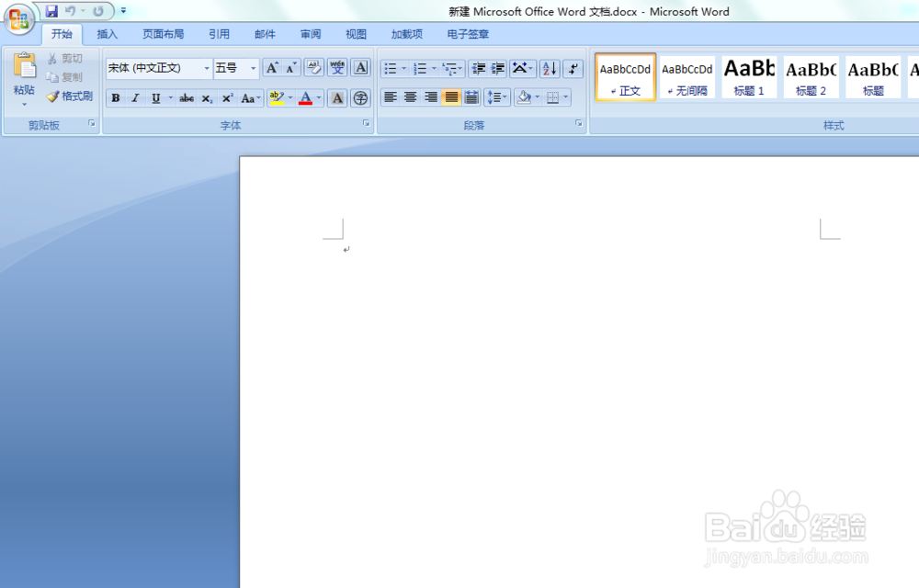
Task: Toggle italic formatting
Action: [x=135, y=97]
